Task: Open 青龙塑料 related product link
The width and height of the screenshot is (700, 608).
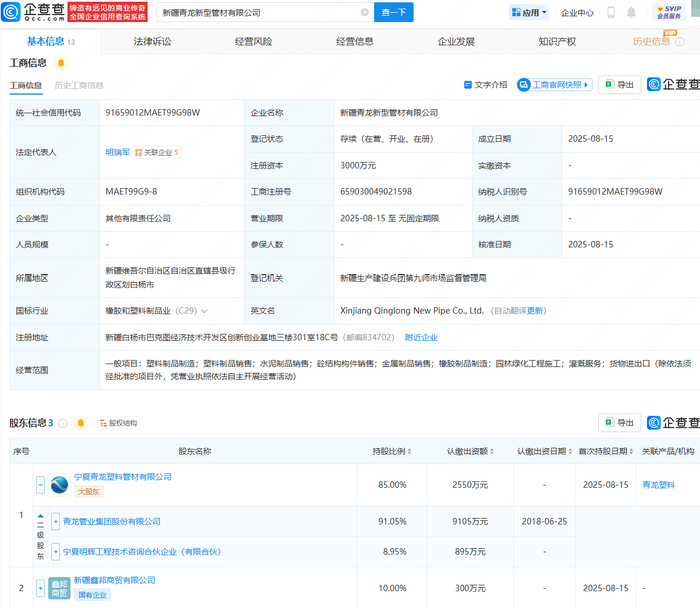Action: pos(658,485)
